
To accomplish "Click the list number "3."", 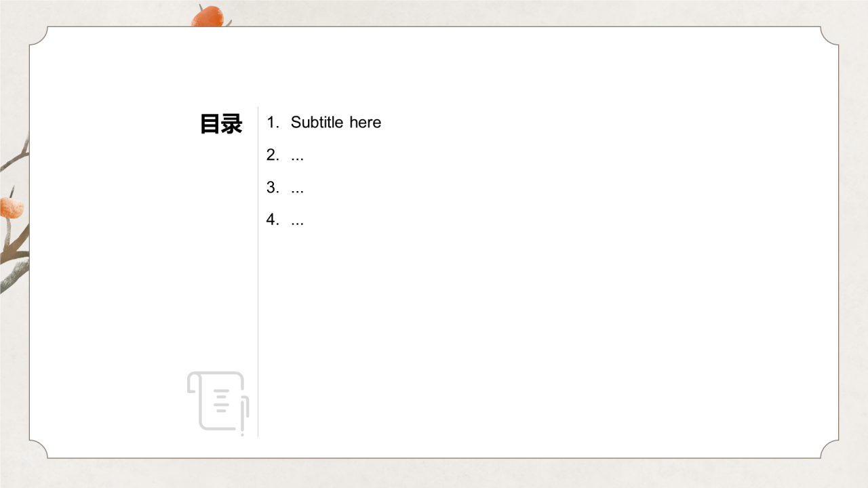I will [x=273, y=188].
